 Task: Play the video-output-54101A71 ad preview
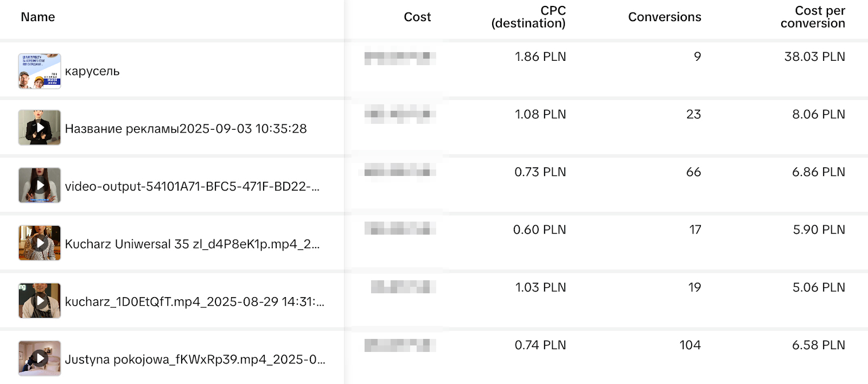pyautogui.click(x=40, y=185)
